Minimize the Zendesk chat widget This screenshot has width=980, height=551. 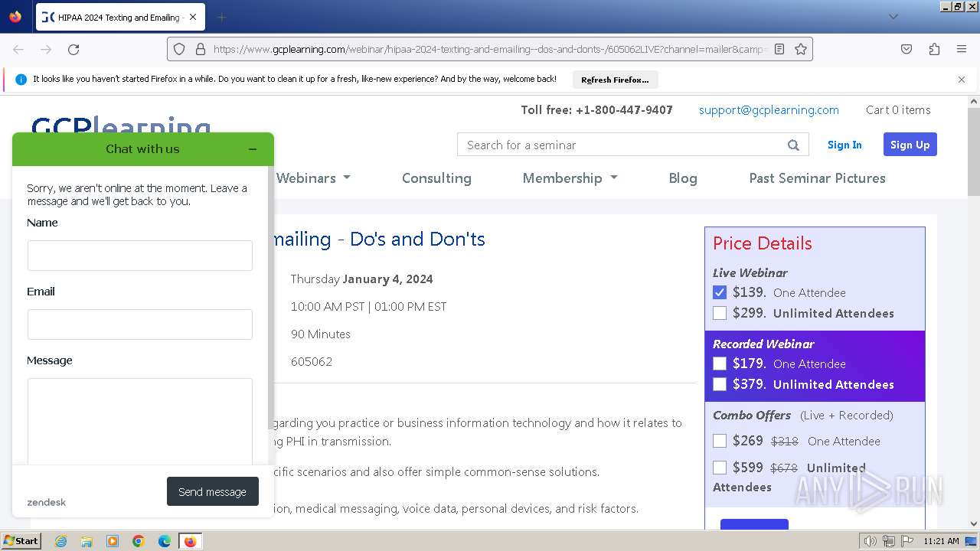(253, 149)
